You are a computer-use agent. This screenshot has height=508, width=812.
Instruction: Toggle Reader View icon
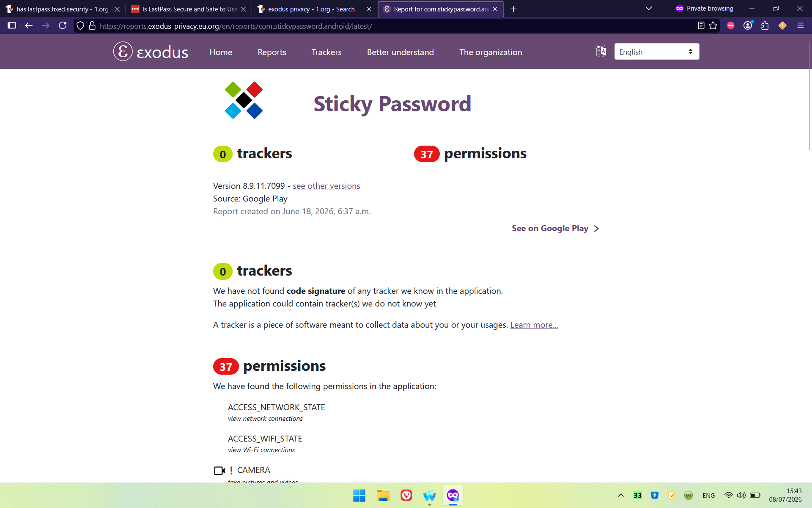(x=701, y=26)
